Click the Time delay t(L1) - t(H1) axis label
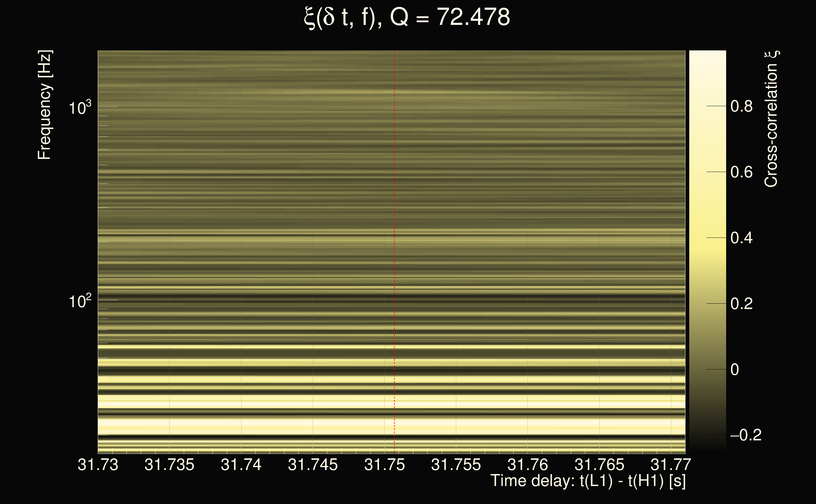816x504 pixels. 588,481
